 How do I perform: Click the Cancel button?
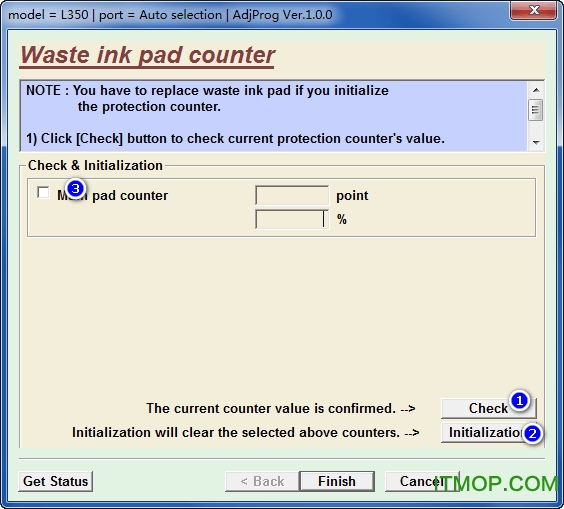(422, 481)
